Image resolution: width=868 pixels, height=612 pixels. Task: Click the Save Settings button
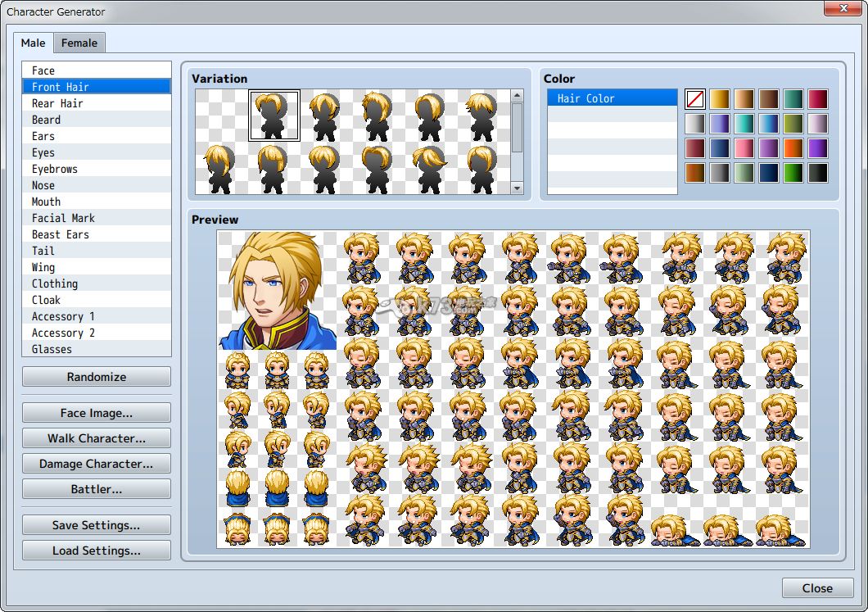coord(97,525)
